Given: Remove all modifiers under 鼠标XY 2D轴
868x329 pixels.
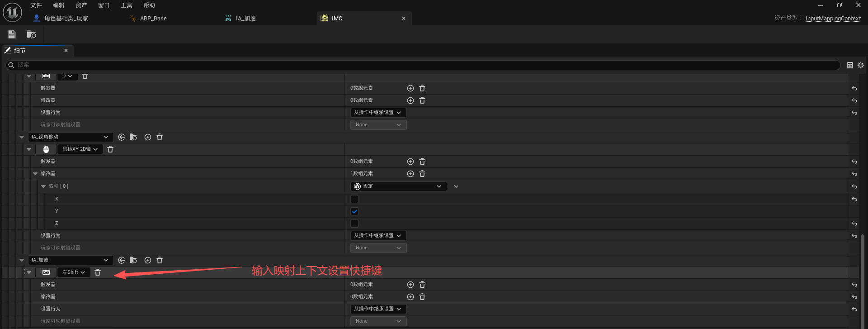Looking at the screenshot, I should point(422,174).
